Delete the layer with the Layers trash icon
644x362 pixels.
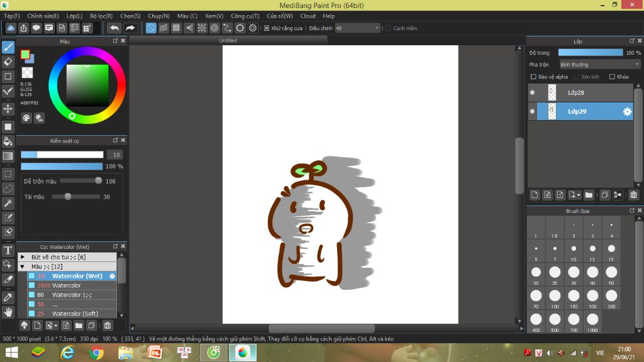click(633, 195)
